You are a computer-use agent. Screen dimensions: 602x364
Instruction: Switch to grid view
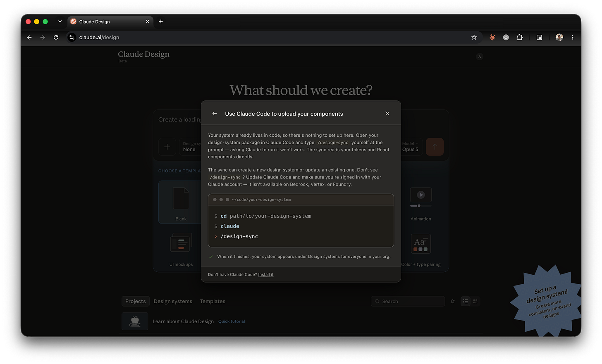point(475,301)
